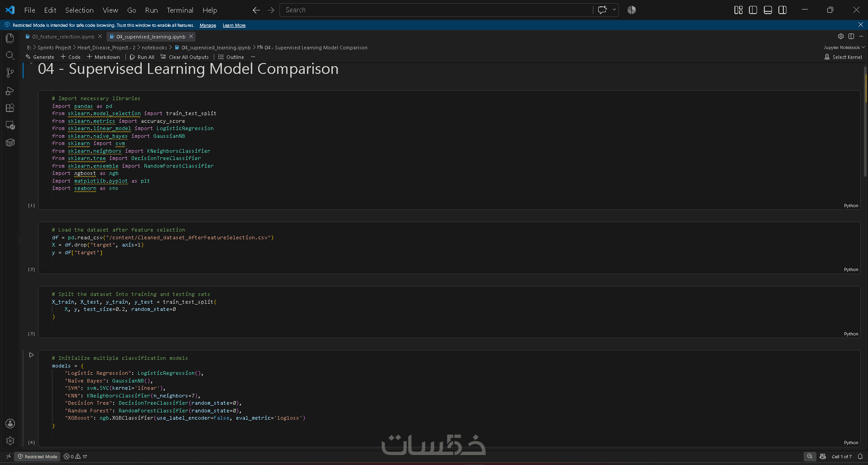868x465 pixels.
Task: Open the Jupyter Notebook language dropdown
Action: (844, 47)
